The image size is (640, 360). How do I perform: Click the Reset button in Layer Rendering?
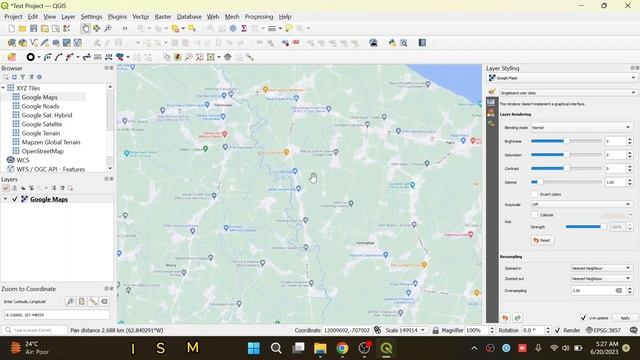point(542,240)
